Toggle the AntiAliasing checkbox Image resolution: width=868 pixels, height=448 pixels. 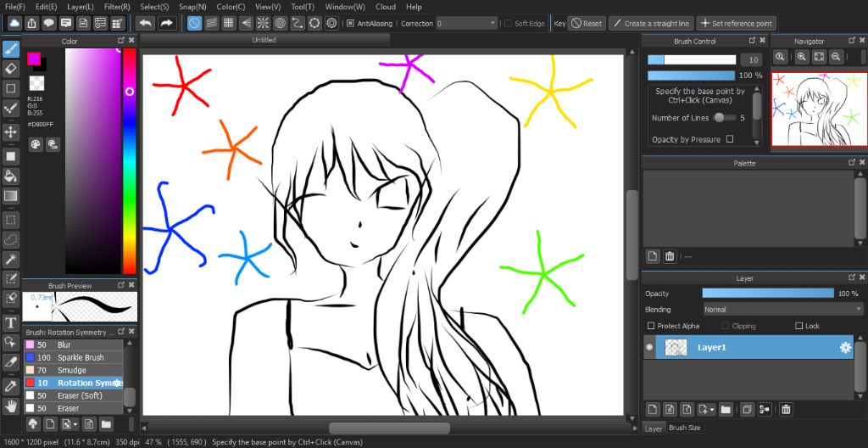coord(350,23)
